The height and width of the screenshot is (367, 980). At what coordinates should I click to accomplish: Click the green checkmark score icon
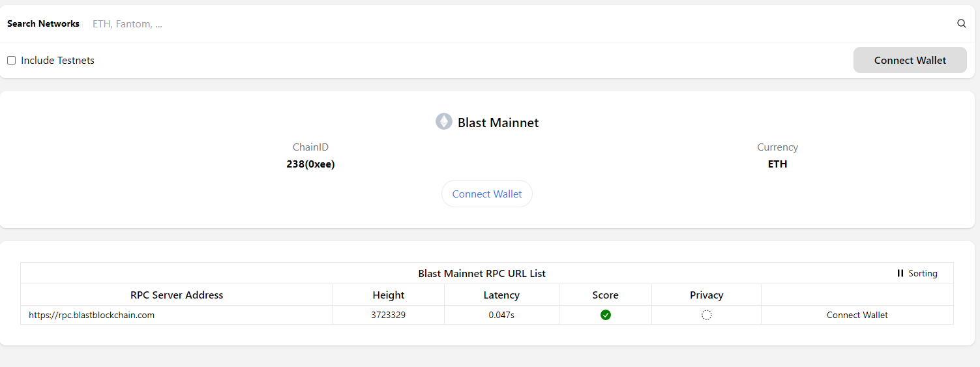pos(605,315)
